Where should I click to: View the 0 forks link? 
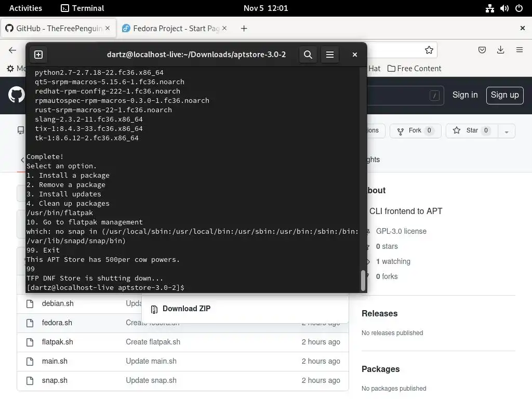click(387, 276)
